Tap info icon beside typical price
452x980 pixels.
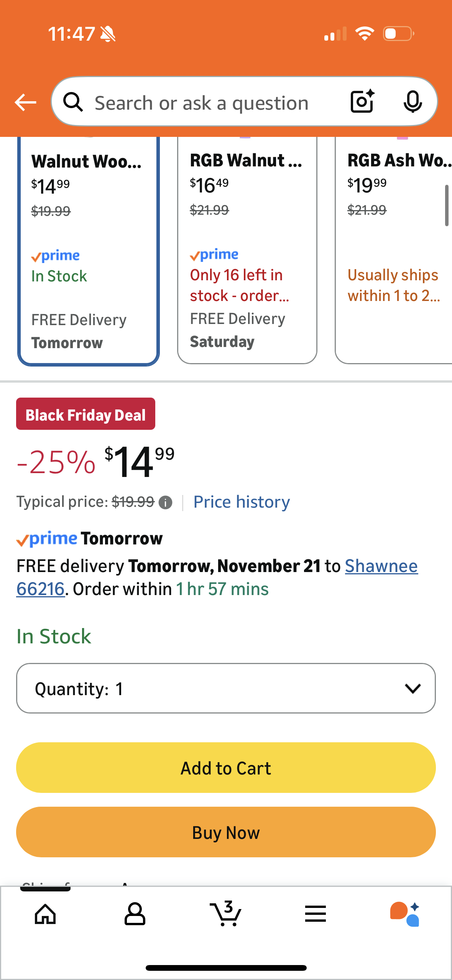165,502
